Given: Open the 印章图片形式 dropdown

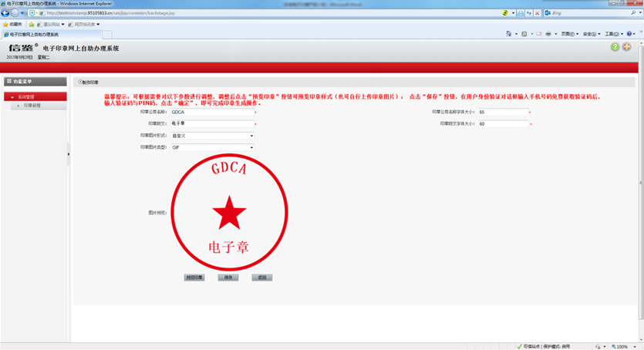Looking at the screenshot, I should click(212, 136).
